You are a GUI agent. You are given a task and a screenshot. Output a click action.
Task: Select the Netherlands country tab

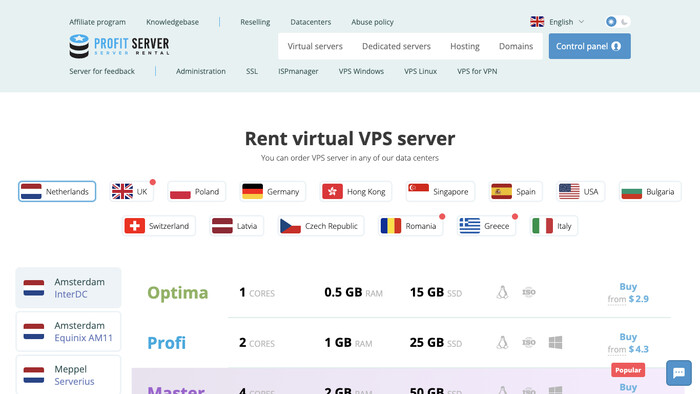pyautogui.click(x=57, y=191)
